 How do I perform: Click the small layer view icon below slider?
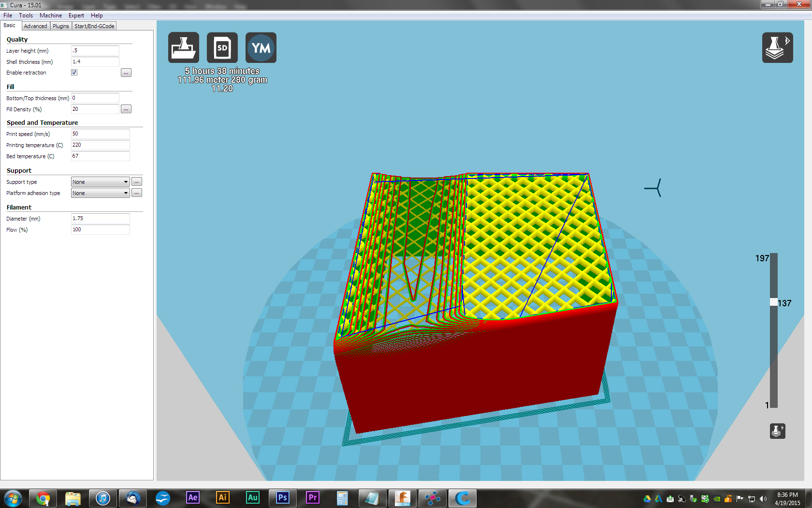pyautogui.click(x=777, y=431)
